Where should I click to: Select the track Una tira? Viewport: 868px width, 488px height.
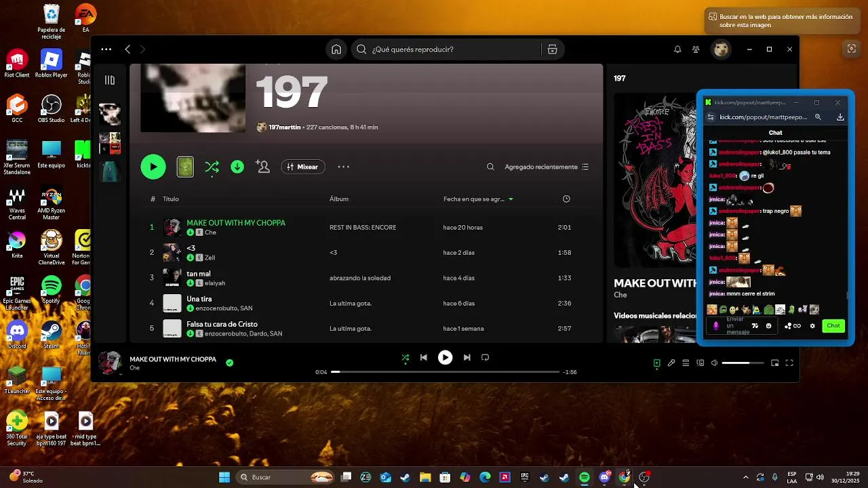point(199,299)
